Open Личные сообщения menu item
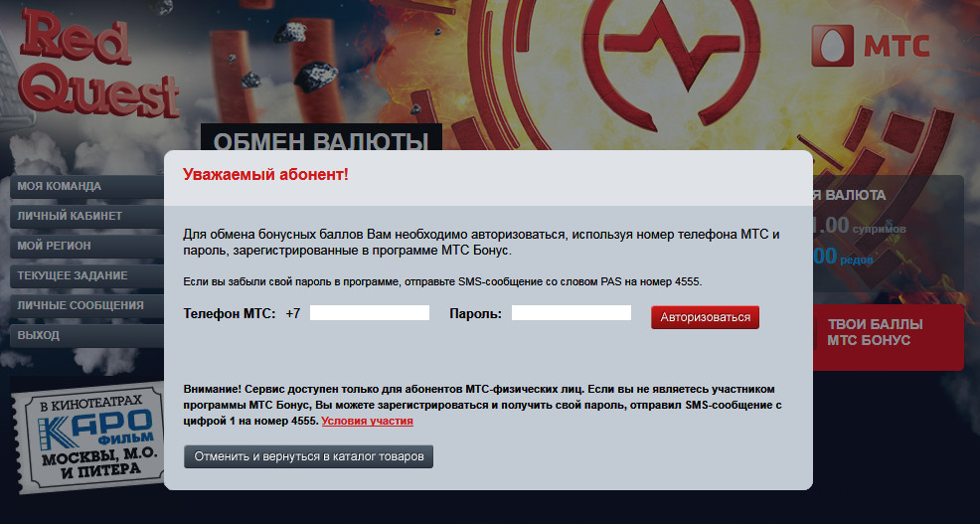The width and height of the screenshot is (980, 524). (x=87, y=306)
